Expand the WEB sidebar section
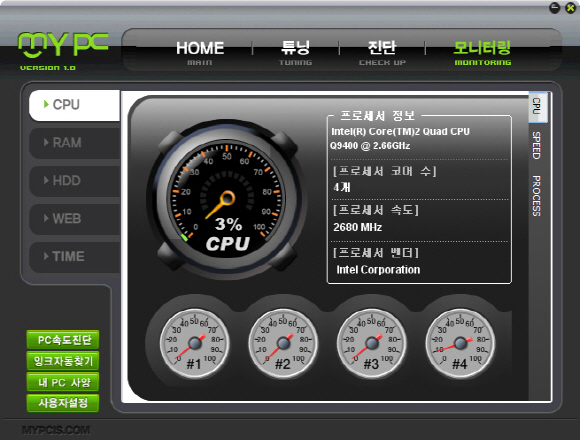Image resolution: width=580 pixels, height=440 pixels. pyautogui.click(x=74, y=219)
